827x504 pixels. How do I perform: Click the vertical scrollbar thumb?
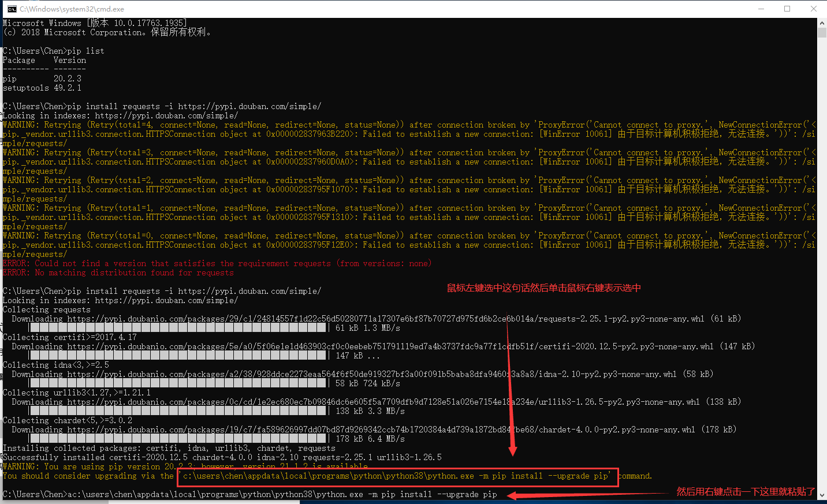(822, 32)
